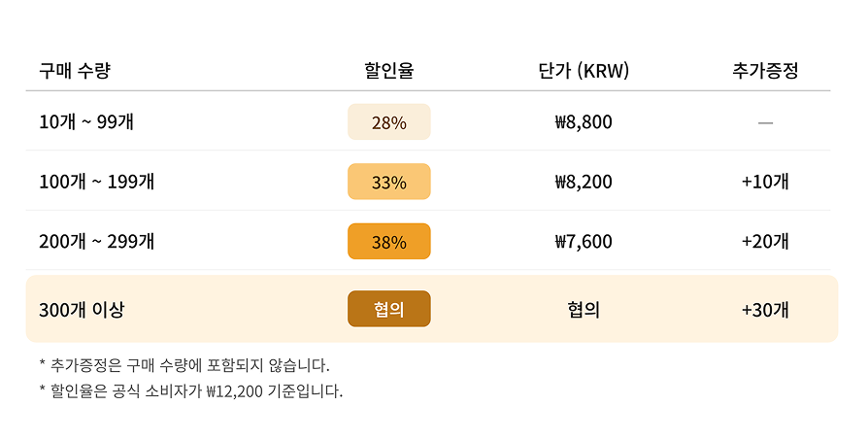Click the ₩12,200 기준 discount footnote

(x=191, y=392)
